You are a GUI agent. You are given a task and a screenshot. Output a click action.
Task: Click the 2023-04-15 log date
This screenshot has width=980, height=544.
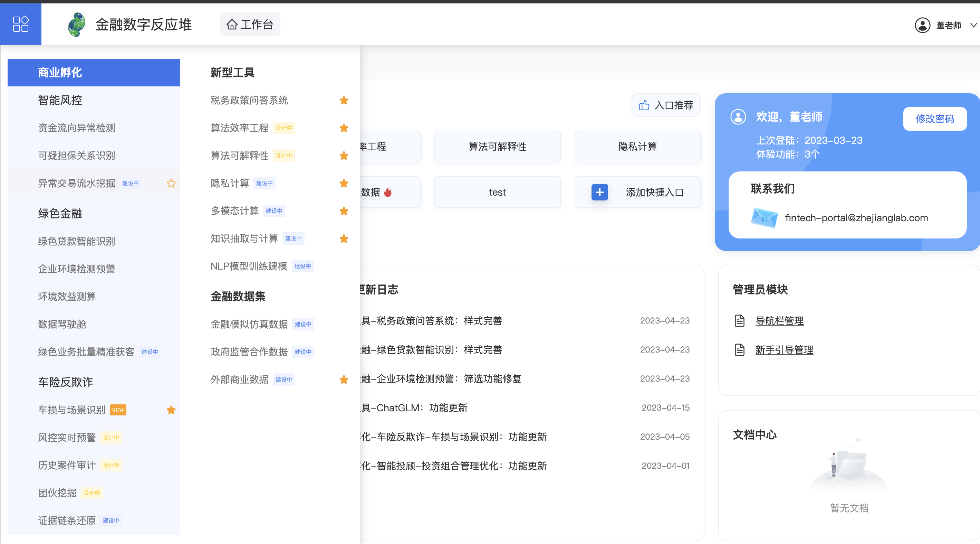pyautogui.click(x=666, y=408)
